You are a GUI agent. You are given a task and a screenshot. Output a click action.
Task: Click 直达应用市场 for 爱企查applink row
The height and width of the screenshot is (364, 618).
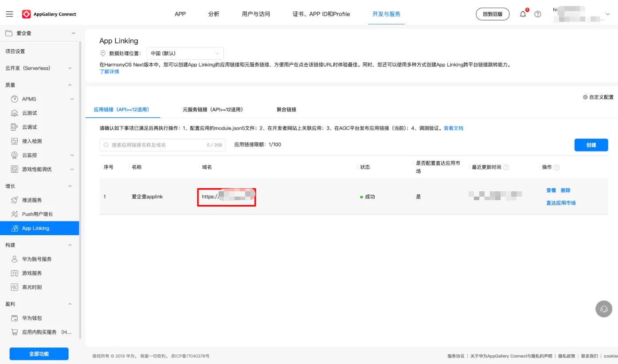561,203
